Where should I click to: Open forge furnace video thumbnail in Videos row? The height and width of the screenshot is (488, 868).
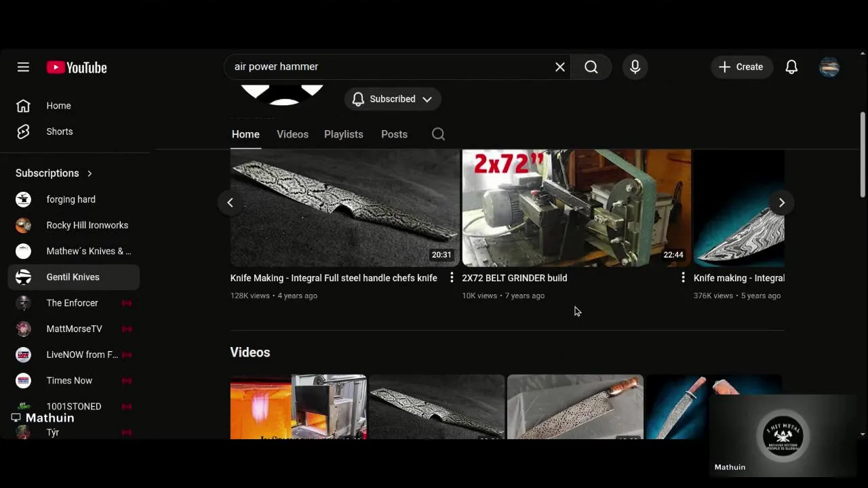point(298,407)
